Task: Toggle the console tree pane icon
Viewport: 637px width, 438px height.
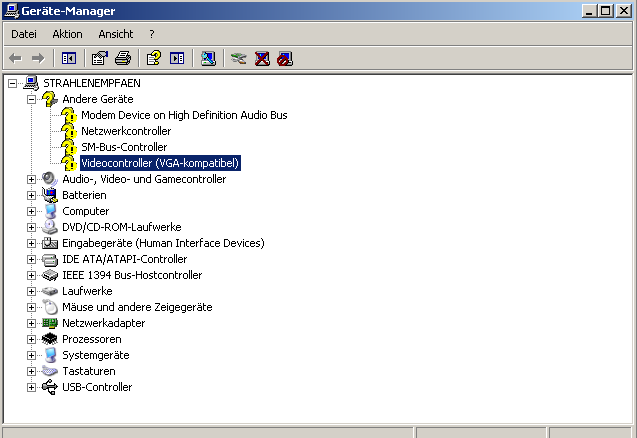Action: pyautogui.click(x=69, y=59)
